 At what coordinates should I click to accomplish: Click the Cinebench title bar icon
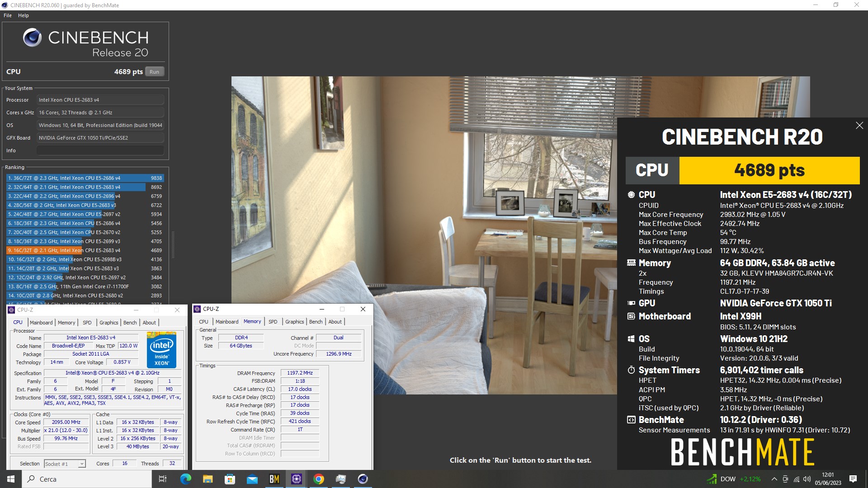5,5
